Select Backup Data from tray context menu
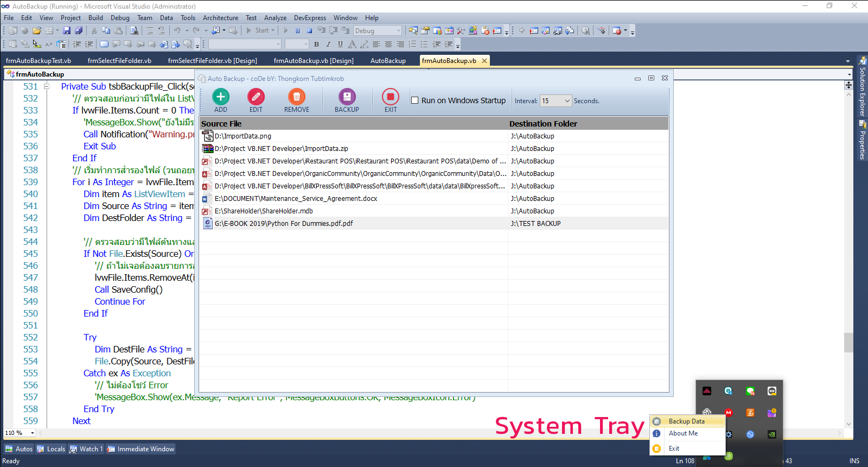This screenshot has width=868, height=467. pyautogui.click(x=686, y=421)
